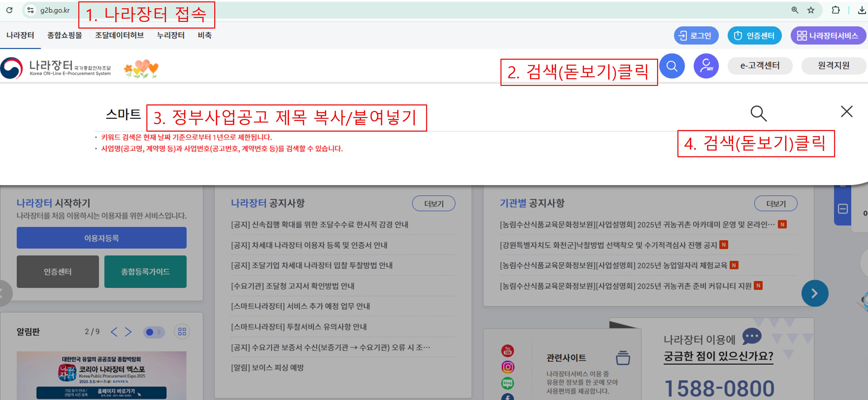Open notice [스마트나라장터] 서비스 추가 예정 업무 안내
Screen dimensions: 868x400
click(300, 306)
